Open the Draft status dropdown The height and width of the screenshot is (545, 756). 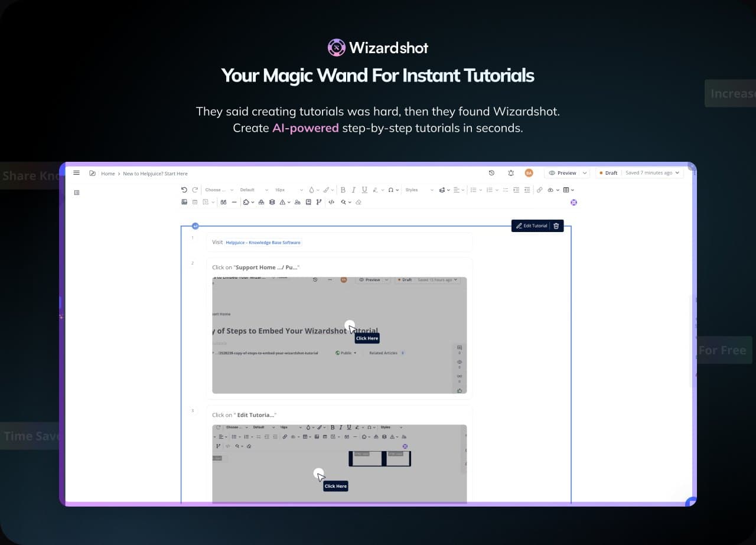pos(639,173)
